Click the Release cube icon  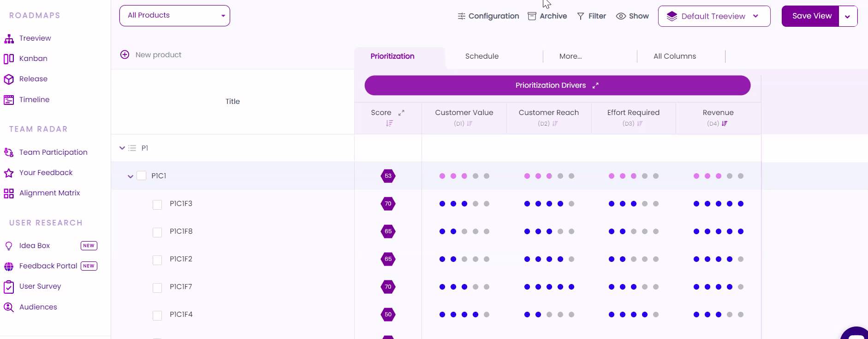(x=9, y=79)
